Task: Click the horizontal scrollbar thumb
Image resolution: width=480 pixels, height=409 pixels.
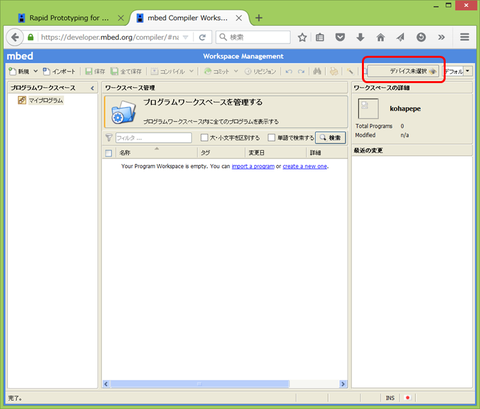Action: pos(200,384)
